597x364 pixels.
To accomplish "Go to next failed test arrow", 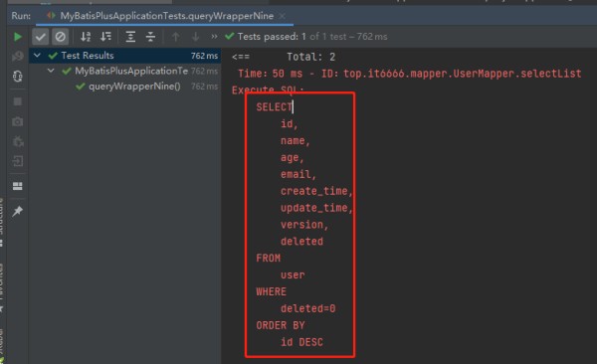I will click(x=196, y=37).
